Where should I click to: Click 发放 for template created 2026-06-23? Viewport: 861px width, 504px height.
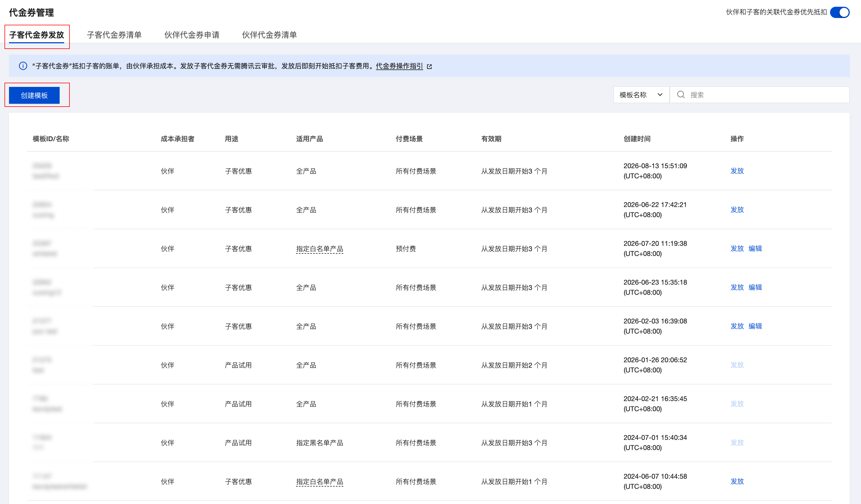tap(737, 287)
